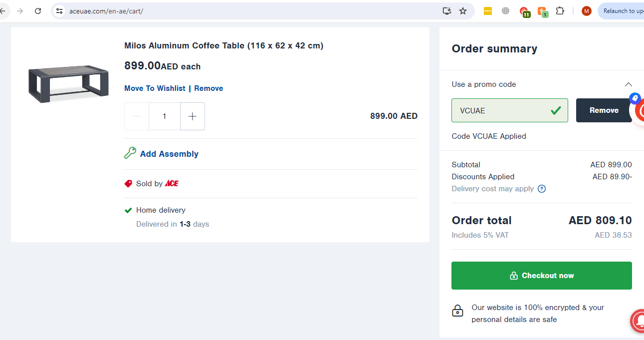Click the padlock icon next to encryption notice

click(x=458, y=311)
